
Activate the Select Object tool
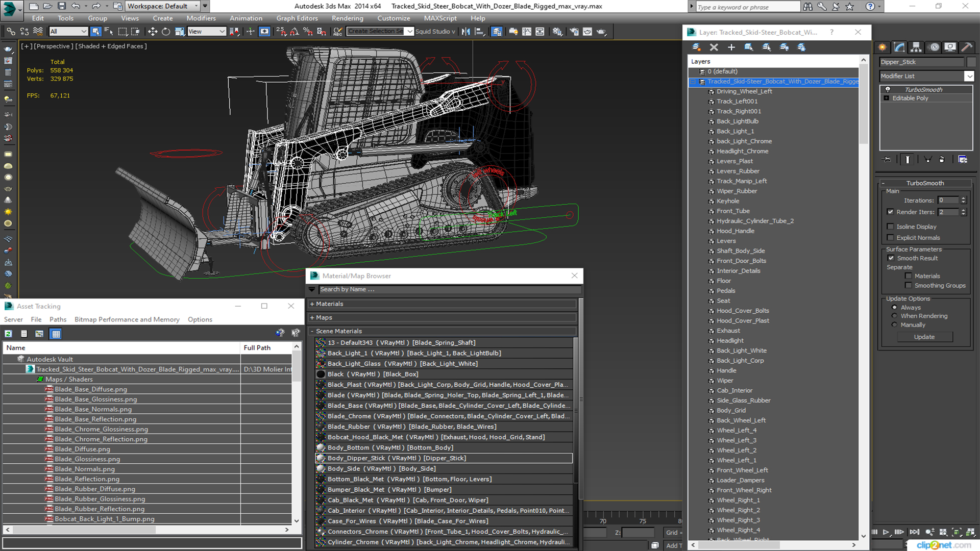pos(95,32)
